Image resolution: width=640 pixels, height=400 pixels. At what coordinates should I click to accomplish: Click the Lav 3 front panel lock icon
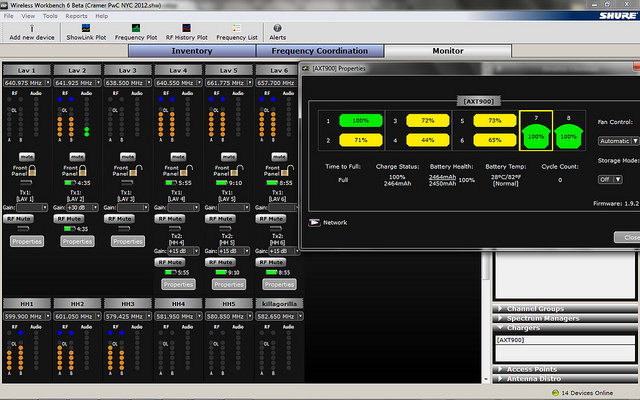(135, 170)
